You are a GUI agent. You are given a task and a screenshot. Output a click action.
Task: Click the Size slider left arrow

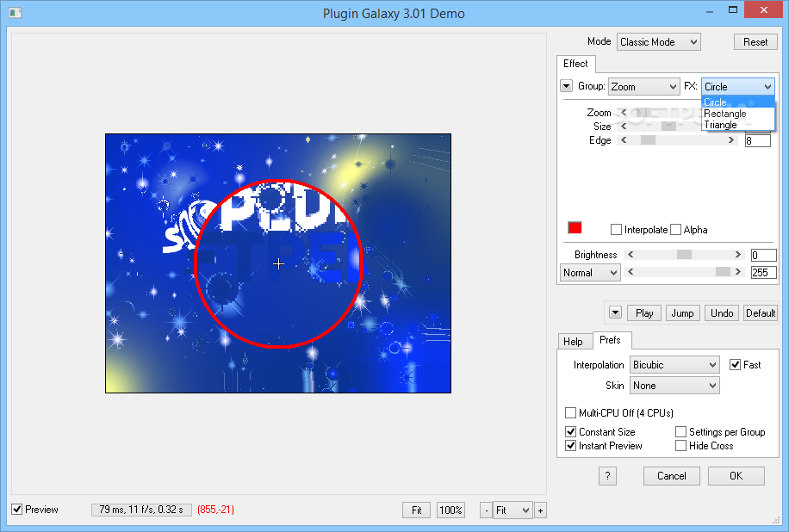[624, 127]
